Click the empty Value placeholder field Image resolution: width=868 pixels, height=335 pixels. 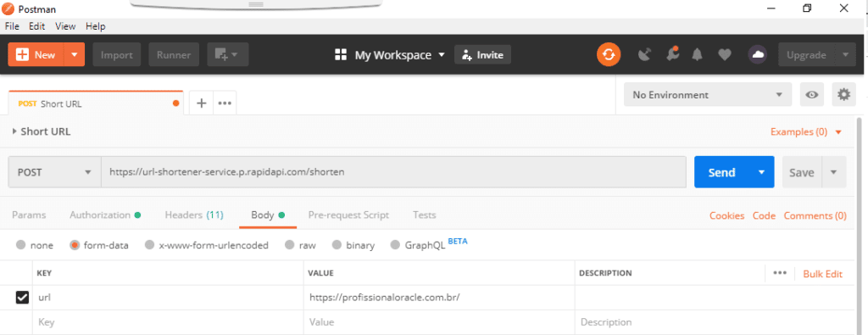439,322
